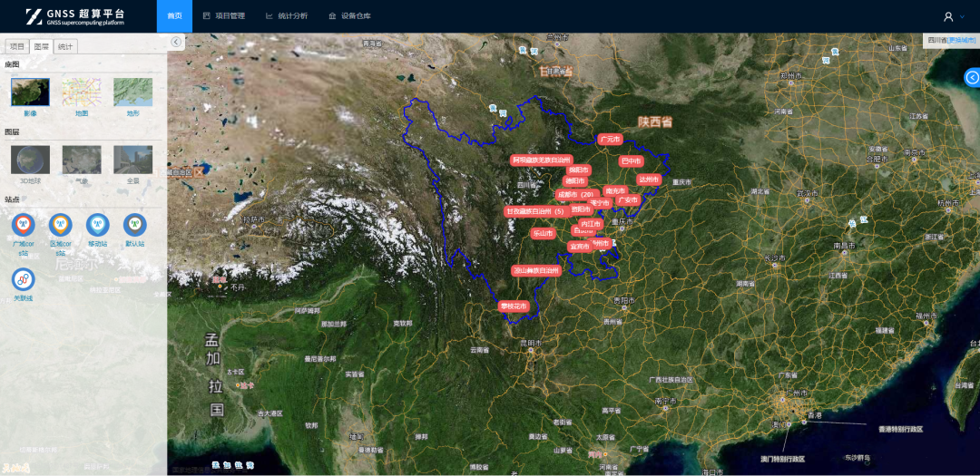Click the 南充市 map marker

[x=615, y=190]
